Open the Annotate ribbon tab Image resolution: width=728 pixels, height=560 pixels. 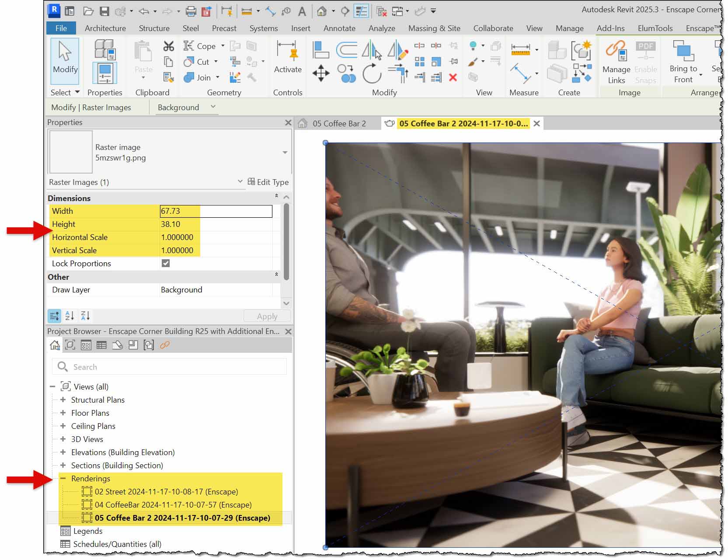[339, 28]
